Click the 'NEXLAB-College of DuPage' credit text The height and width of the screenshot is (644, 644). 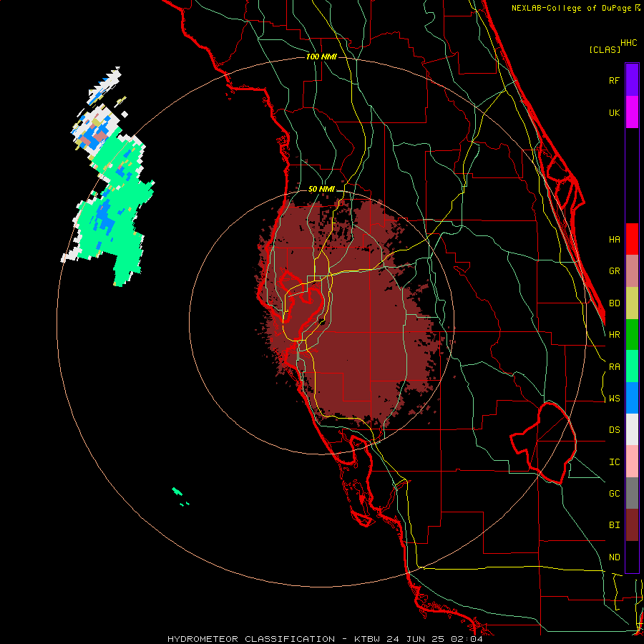tap(571, 8)
